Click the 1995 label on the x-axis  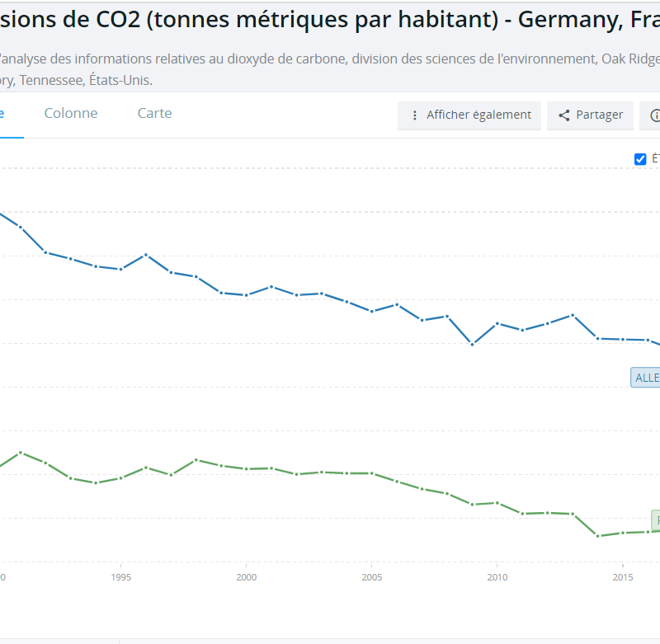pyautogui.click(x=121, y=577)
